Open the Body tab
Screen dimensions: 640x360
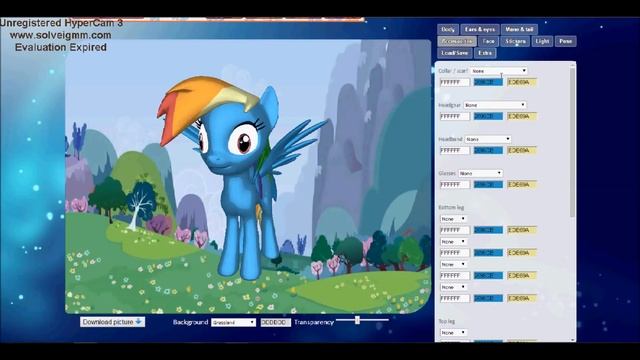point(448,29)
